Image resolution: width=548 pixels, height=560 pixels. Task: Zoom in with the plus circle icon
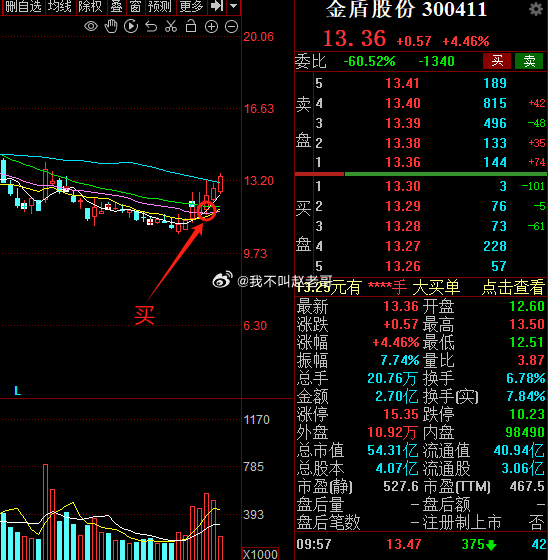211,27
